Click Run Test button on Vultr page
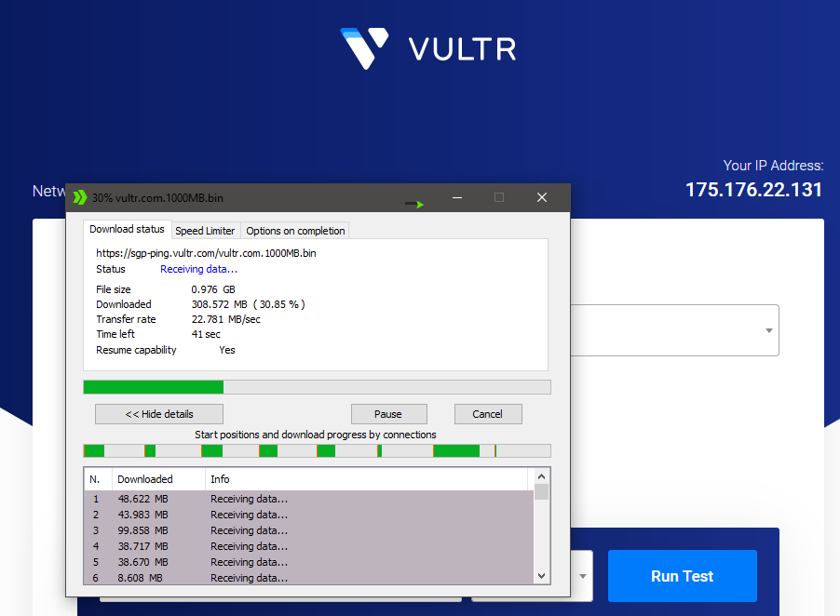 pyautogui.click(x=682, y=576)
